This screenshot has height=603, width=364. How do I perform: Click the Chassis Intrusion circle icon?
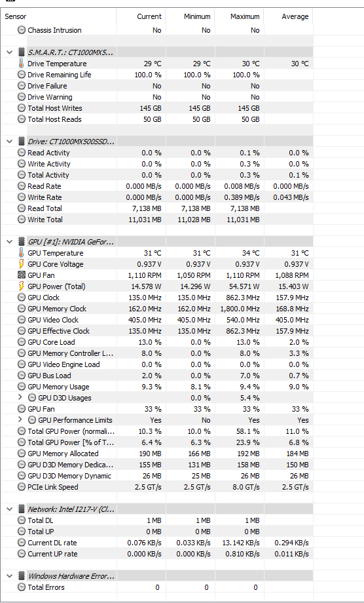(22, 30)
